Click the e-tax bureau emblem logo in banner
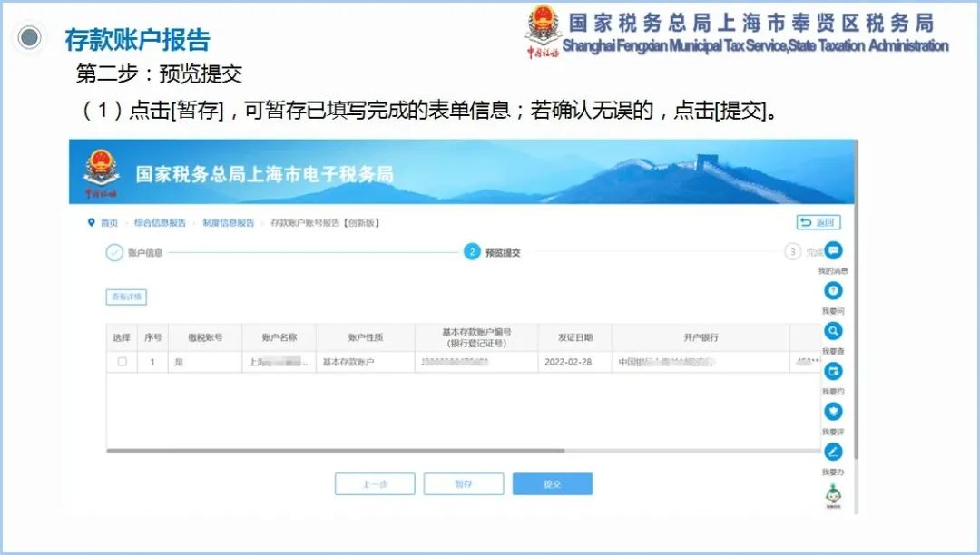The width and height of the screenshot is (980, 555). (x=101, y=173)
